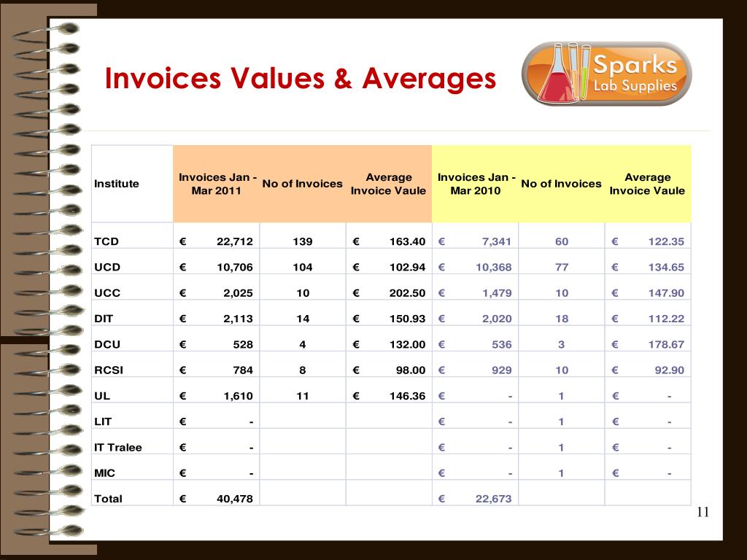
Task: Select the RCSI row label
Action: pos(109,370)
